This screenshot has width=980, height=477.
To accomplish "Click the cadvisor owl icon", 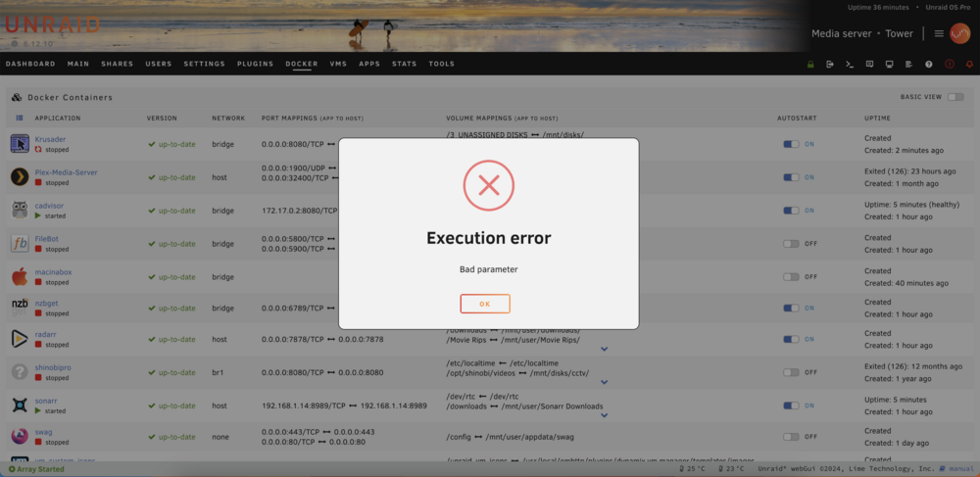I will (20, 211).
